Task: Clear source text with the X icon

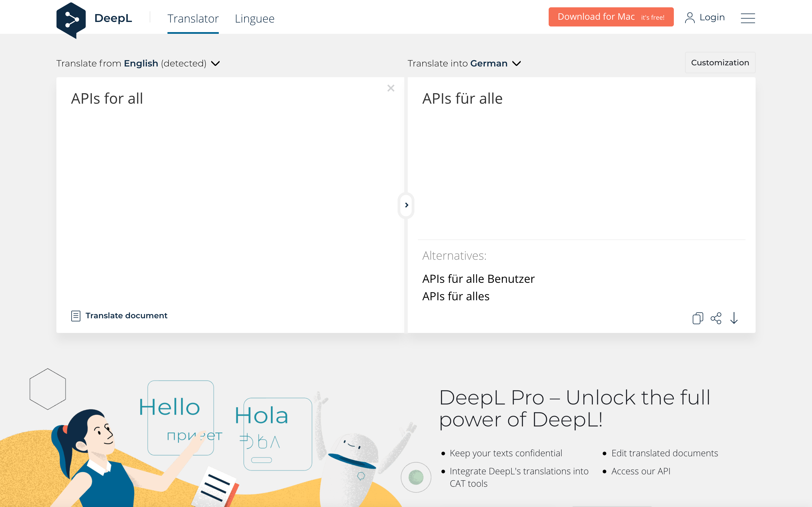Action: [390, 88]
